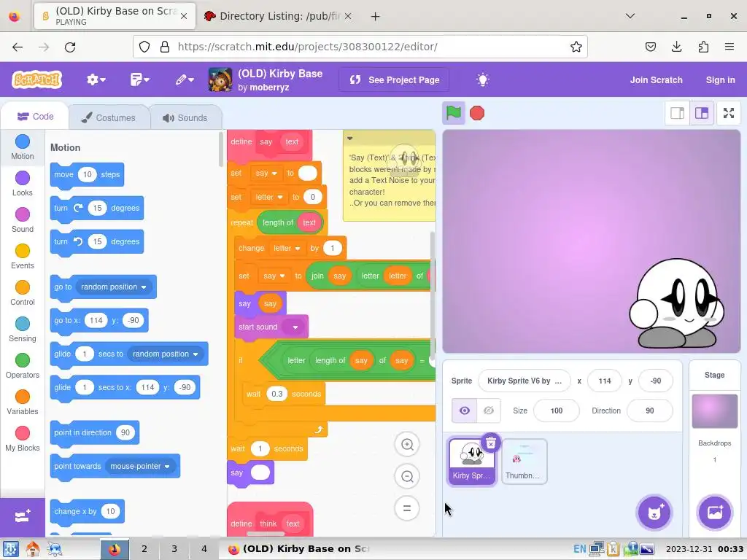Open the Firefox application menu
This screenshot has height=560, width=747.
729,47
